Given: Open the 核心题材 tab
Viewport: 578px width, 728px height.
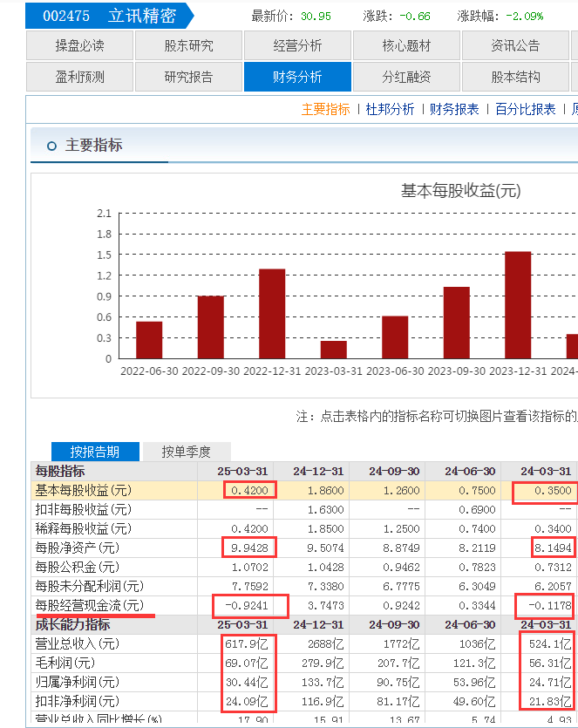Looking at the screenshot, I should [406, 45].
